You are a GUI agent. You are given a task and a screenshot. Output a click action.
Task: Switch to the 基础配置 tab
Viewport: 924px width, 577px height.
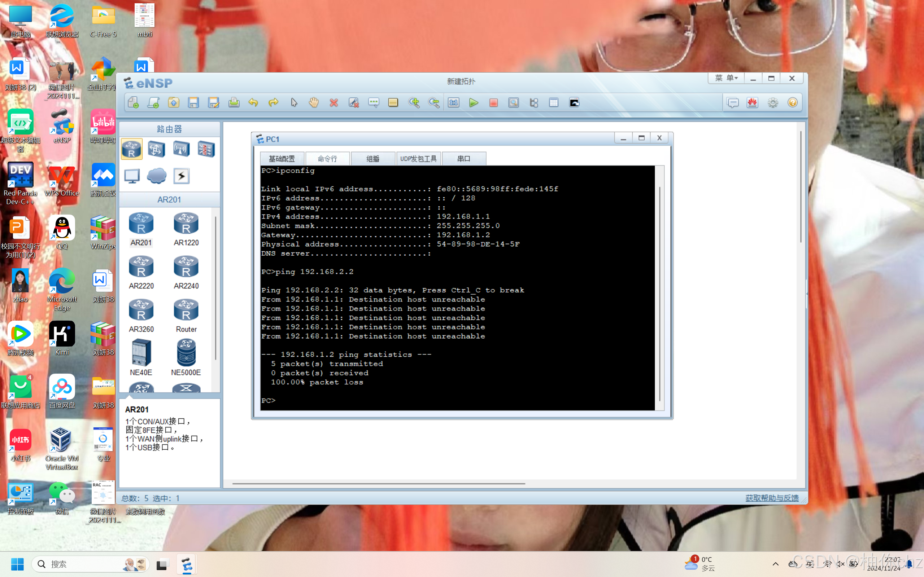[x=282, y=159]
